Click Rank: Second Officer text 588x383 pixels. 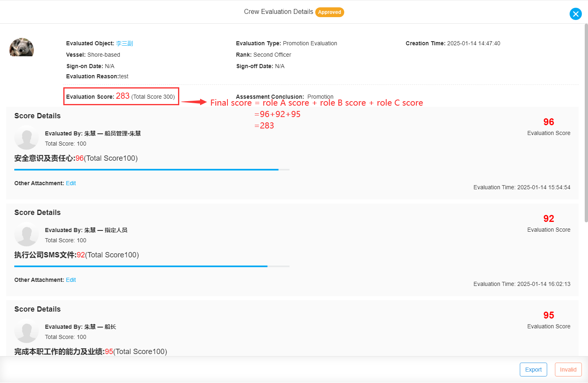[264, 55]
